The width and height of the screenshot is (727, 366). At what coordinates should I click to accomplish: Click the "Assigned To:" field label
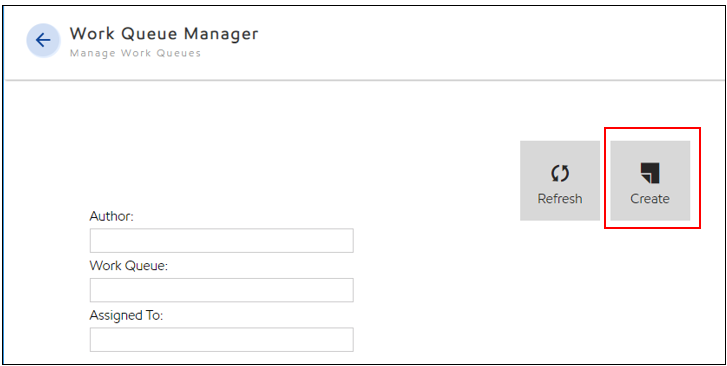[x=126, y=315]
